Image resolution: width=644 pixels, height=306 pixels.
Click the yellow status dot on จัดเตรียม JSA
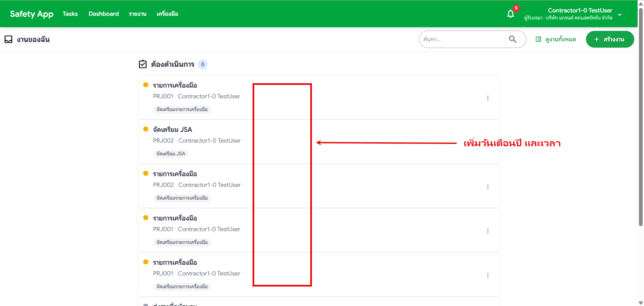[x=146, y=129]
